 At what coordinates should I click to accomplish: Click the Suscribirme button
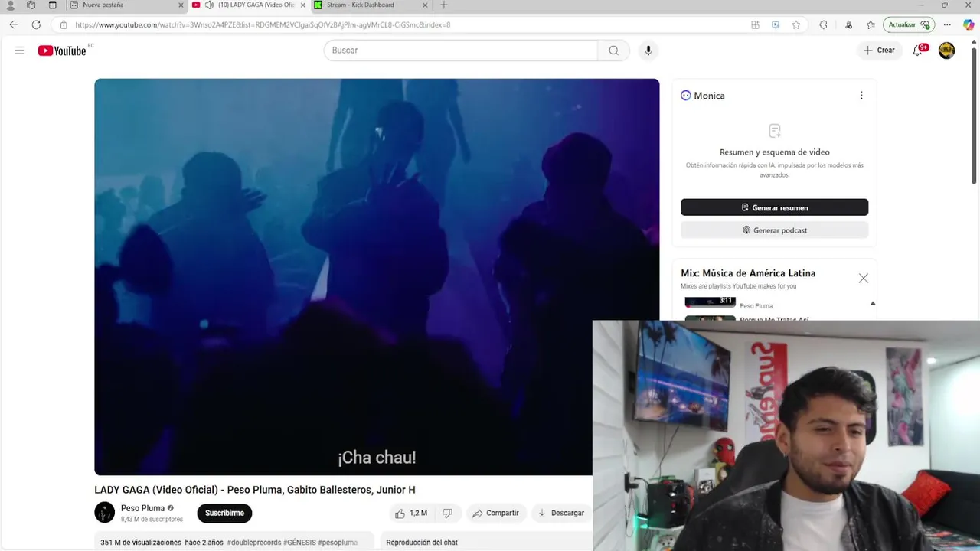(224, 514)
